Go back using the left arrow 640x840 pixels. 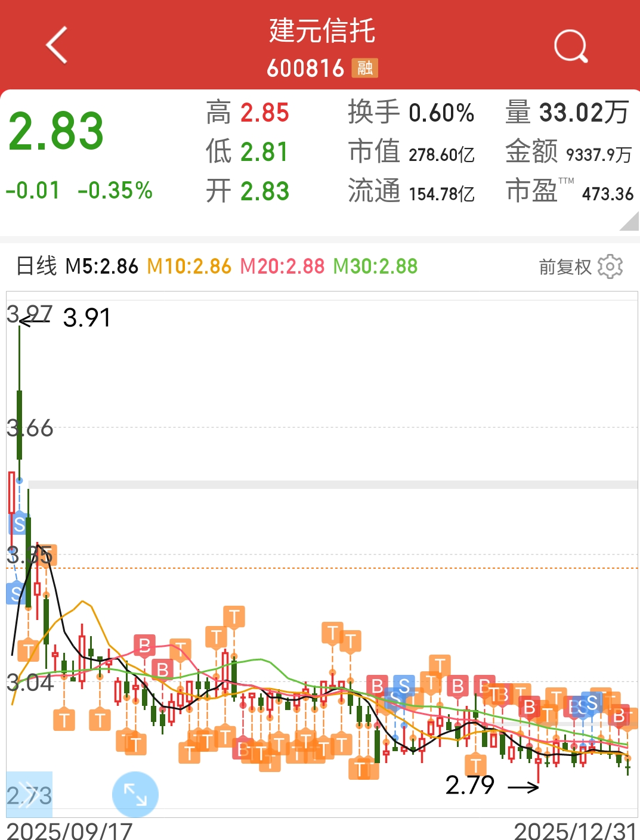pos(57,45)
